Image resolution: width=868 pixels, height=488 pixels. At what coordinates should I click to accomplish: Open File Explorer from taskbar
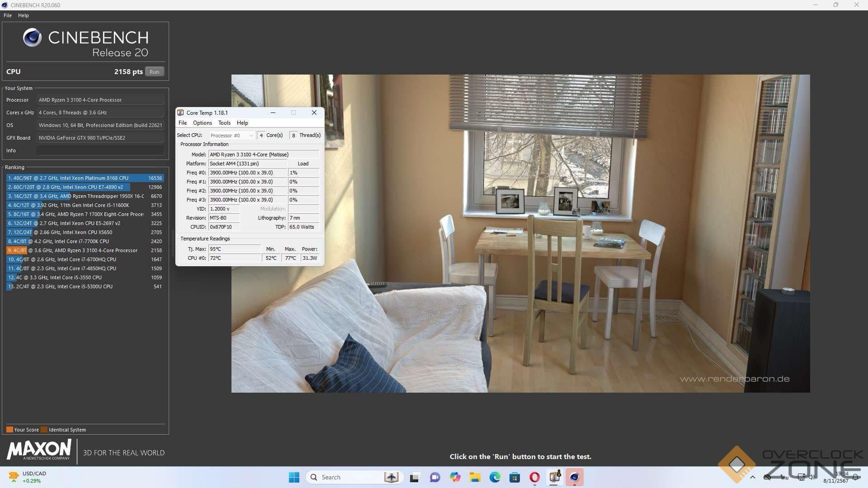tap(475, 477)
